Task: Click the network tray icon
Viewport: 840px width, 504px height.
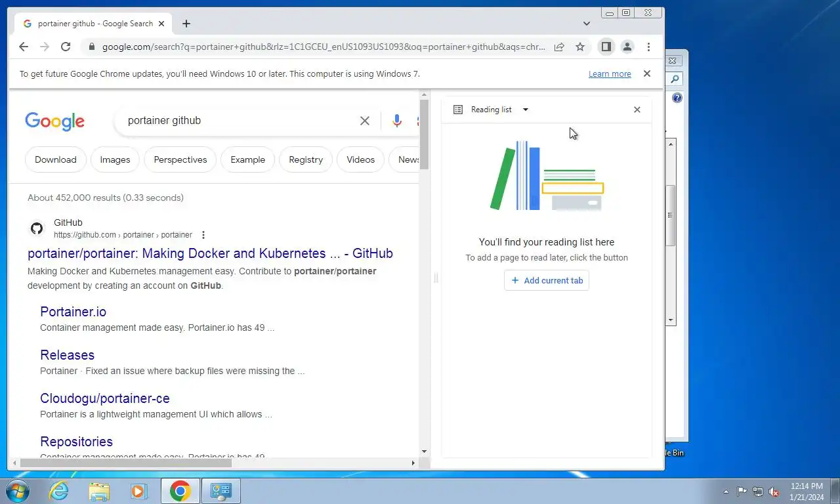Action: [758, 492]
